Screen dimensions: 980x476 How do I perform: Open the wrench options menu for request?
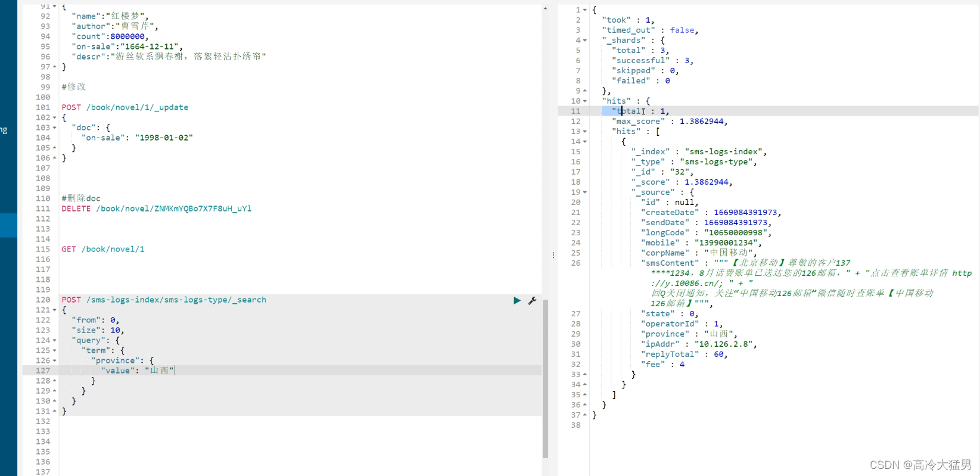pyautogui.click(x=533, y=300)
